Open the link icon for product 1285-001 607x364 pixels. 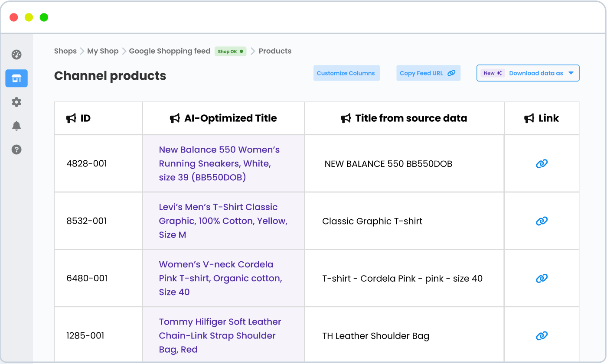coord(541,336)
